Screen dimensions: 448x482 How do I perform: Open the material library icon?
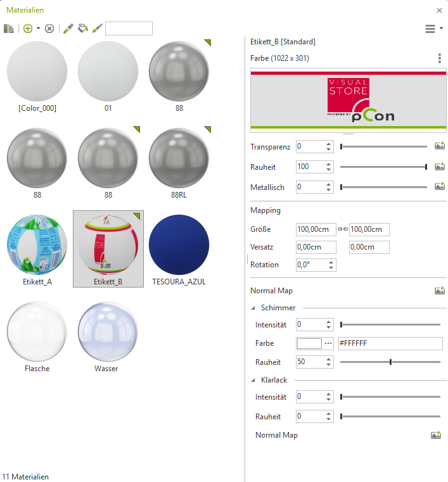tap(9, 29)
